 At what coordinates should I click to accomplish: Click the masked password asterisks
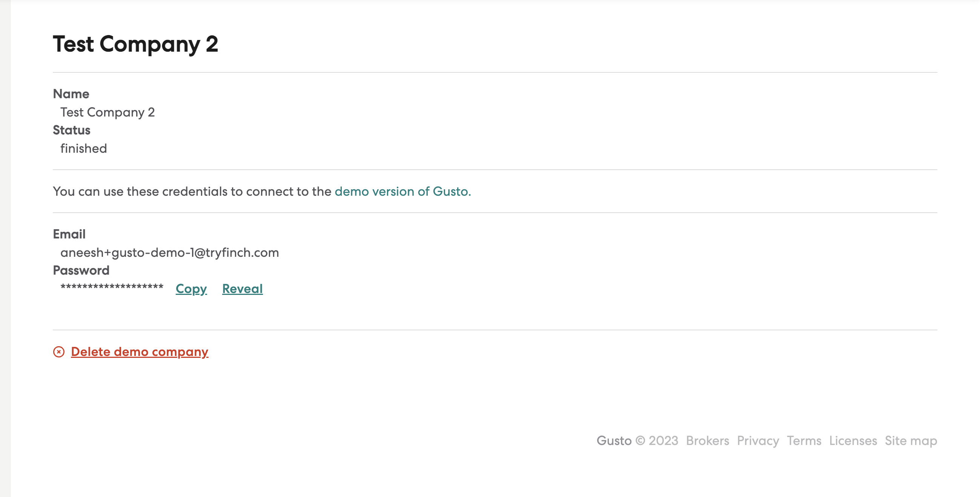tap(112, 287)
